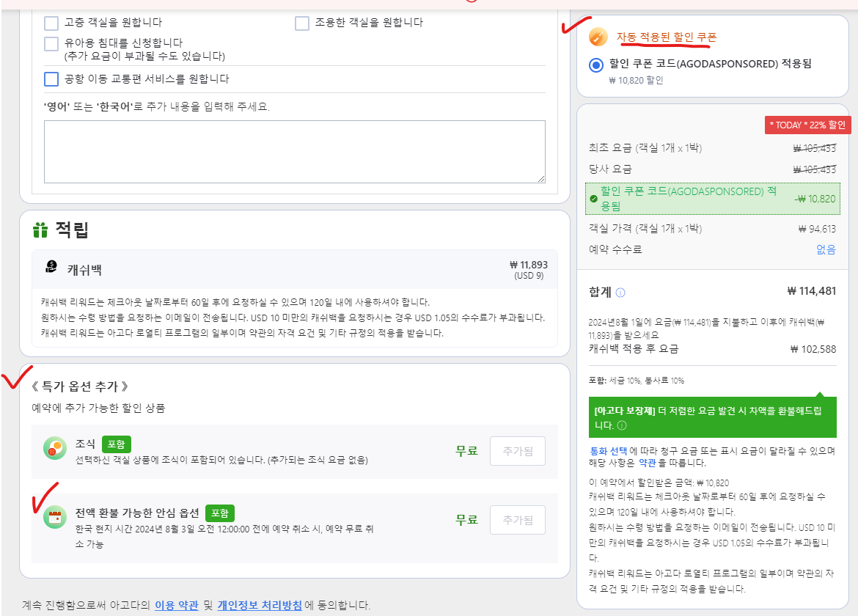Check the 고층 객실을 원합니다 box
The width and height of the screenshot is (858, 616).
51,23
